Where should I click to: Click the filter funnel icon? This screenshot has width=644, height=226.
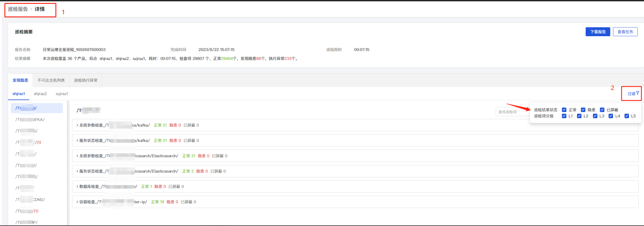point(638,93)
